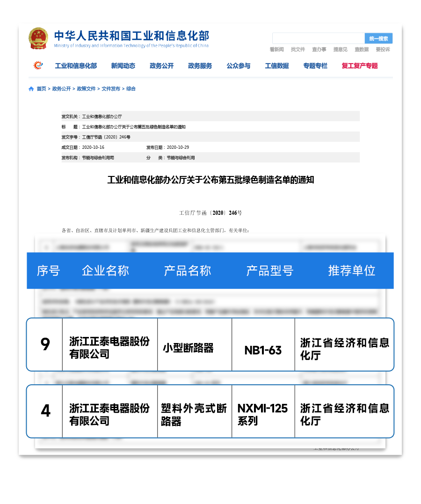Open the 找文件 quick link
This screenshot has width=421, height=504.
click(x=298, y=49)
